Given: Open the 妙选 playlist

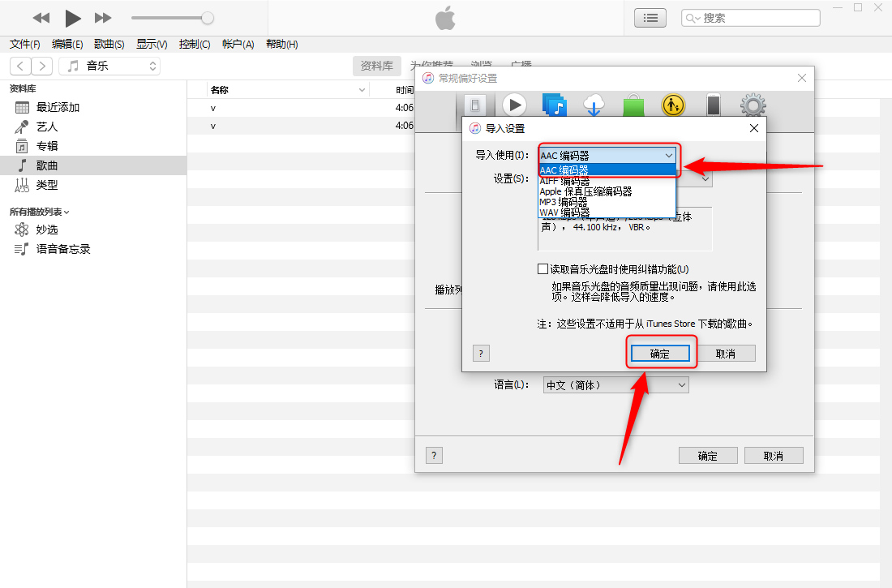Looking at the screenshot, I should (47, 230).
